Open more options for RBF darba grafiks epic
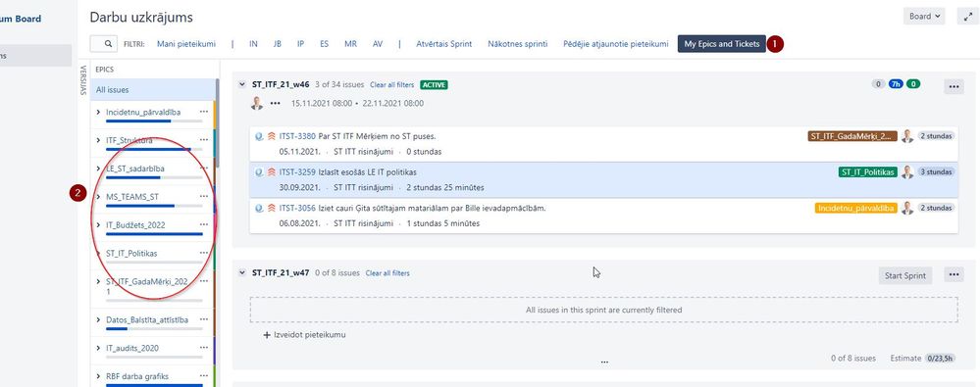The height and width of the screenshot is (387, 980). pyautogui.click(x=204, y=376)
